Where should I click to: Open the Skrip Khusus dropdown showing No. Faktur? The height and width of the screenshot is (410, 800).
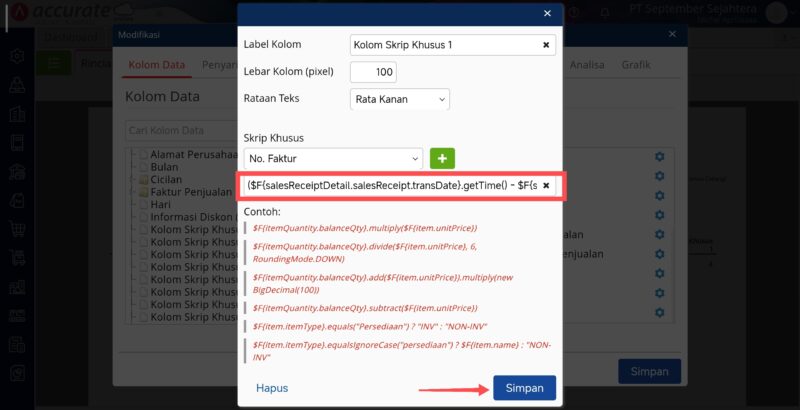pos(333,159)
